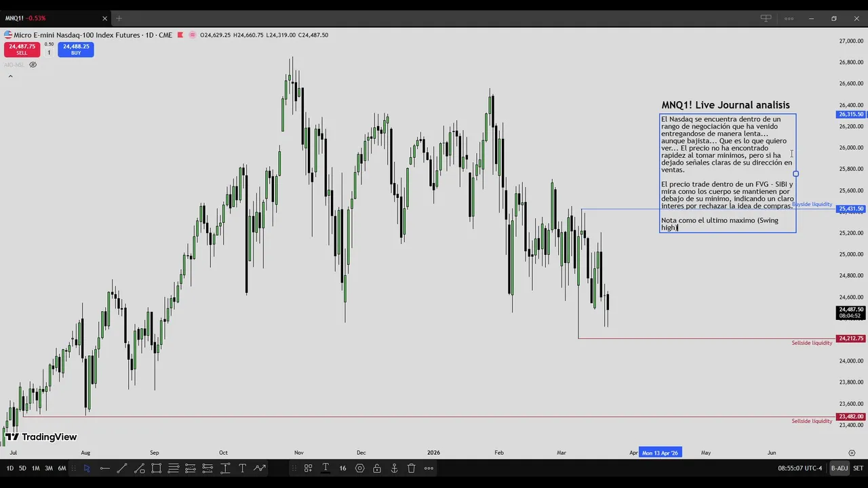Click inside the journal text box paragraph
The width and height of the screenshot is (868, 488).
727,173
